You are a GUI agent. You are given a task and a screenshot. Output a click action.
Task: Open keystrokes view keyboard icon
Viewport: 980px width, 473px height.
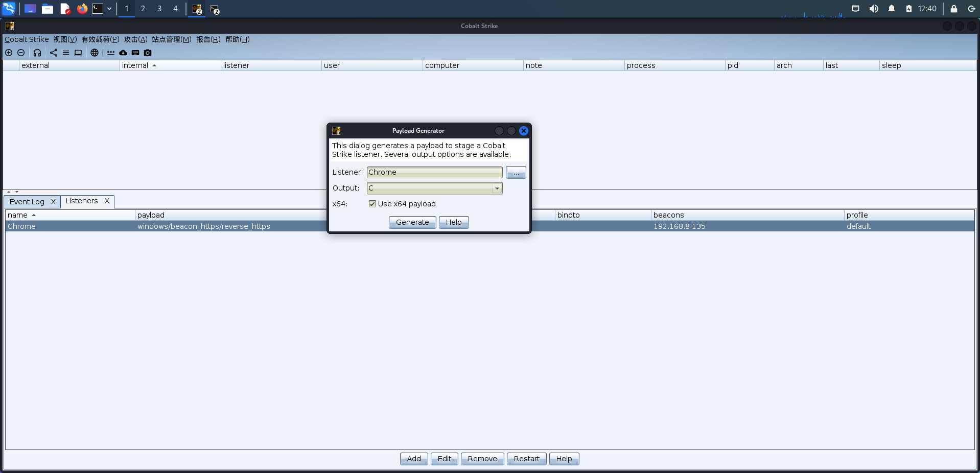click(135, 53)
